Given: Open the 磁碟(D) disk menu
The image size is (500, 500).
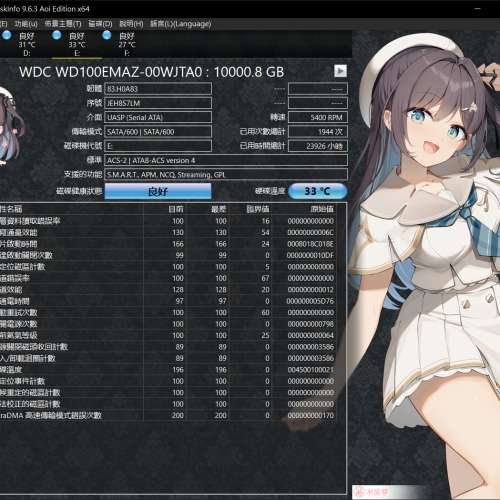Looking at the screenshot, I should pyautogui.click(x=100, y=24).
